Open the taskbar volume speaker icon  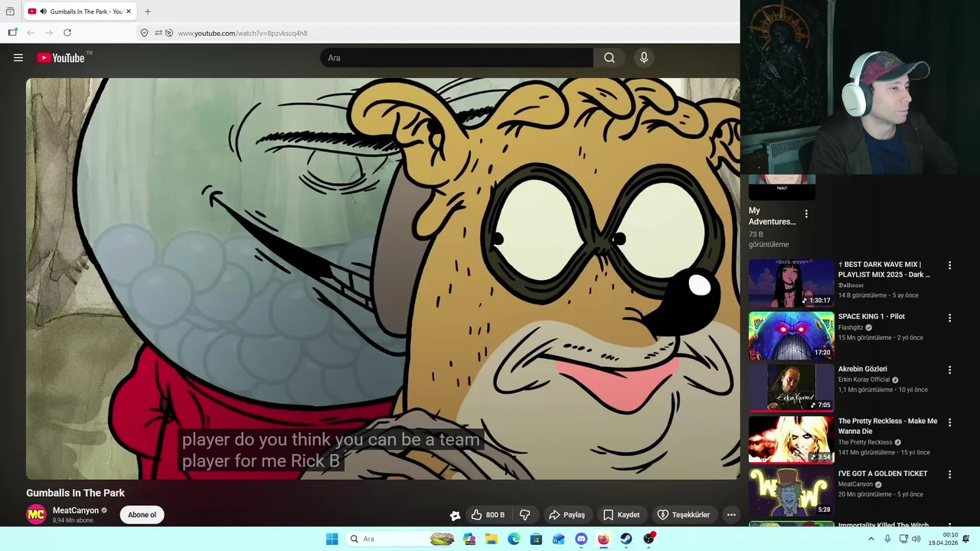pos(916,539)
